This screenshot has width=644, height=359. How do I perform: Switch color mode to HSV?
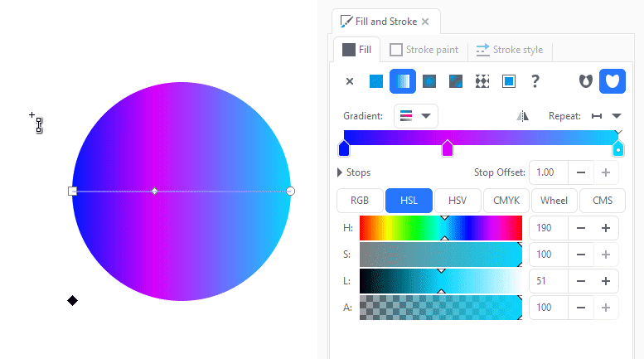(x=458, y=201)
